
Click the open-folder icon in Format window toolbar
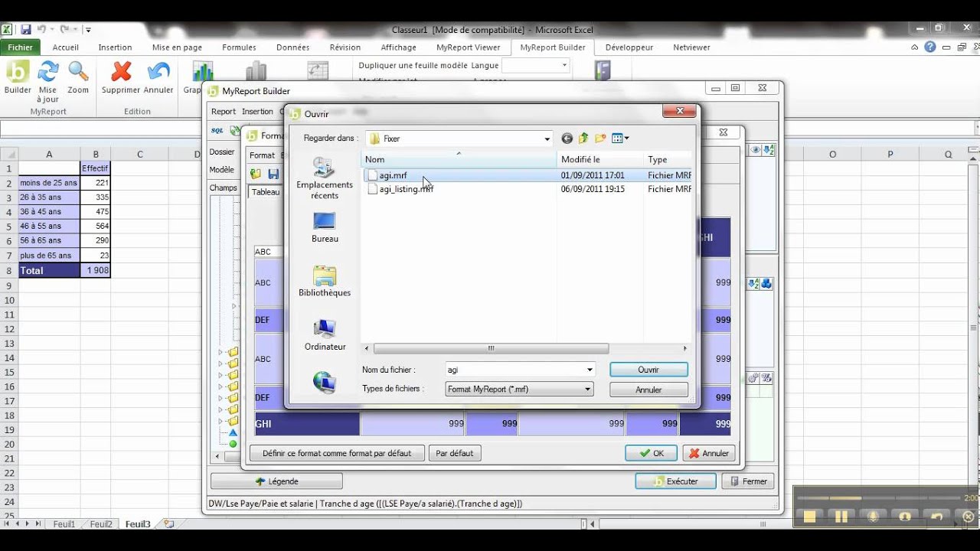(256, 174)
